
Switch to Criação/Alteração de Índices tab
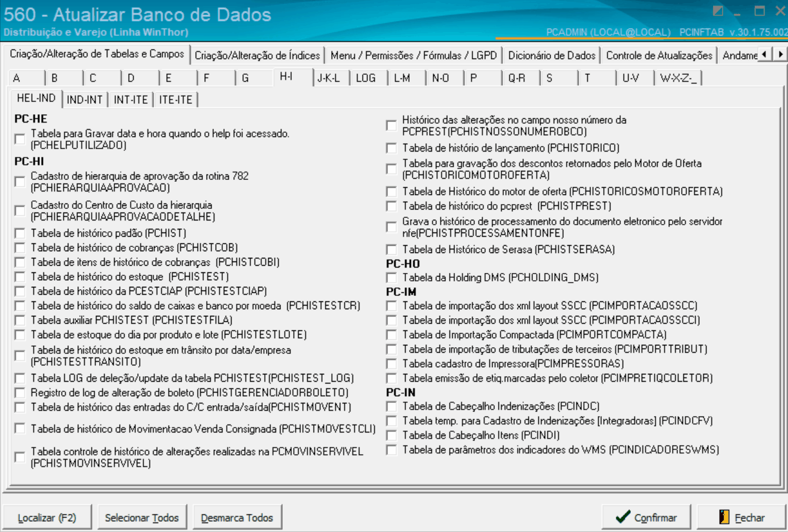[257, 56]
